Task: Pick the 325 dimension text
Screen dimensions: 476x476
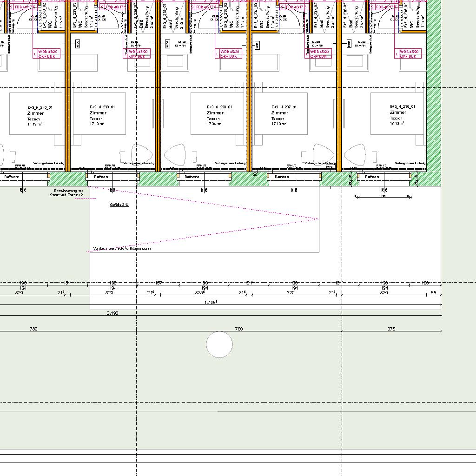Action: click(200, 293)
